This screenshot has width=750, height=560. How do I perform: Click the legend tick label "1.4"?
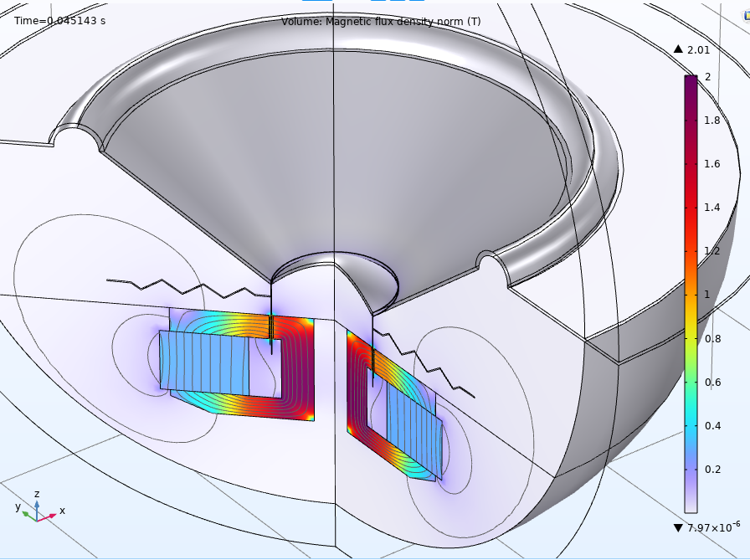[x=711, y=208]
